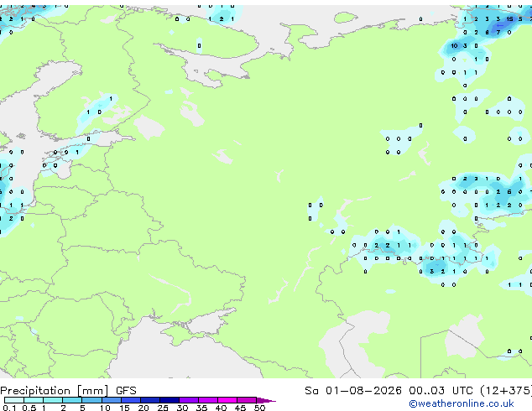Click the "15" precipitation value on the map

click(509, 19)
